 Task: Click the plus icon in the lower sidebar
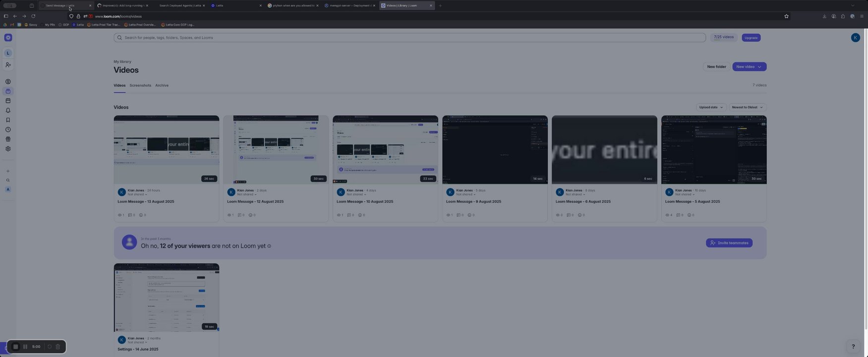(8, 171)
